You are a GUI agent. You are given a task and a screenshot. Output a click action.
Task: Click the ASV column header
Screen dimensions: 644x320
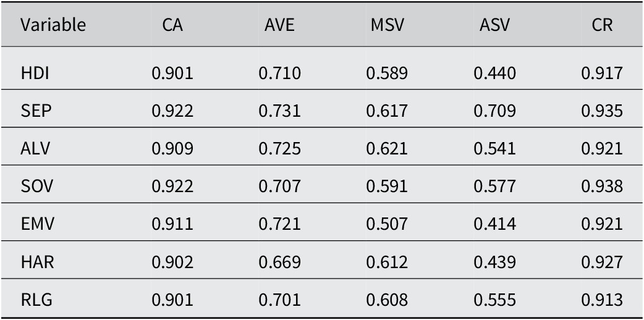tap(494, 25)
